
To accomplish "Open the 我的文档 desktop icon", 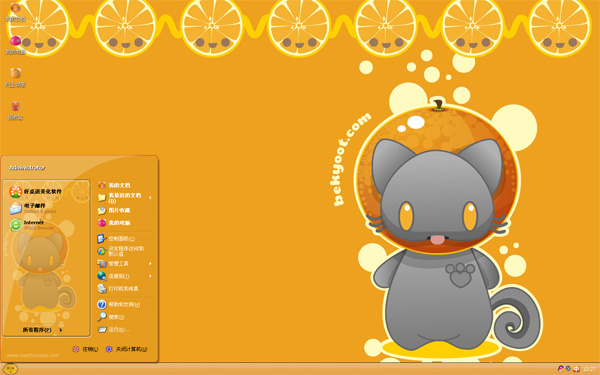I will (15, 11).
